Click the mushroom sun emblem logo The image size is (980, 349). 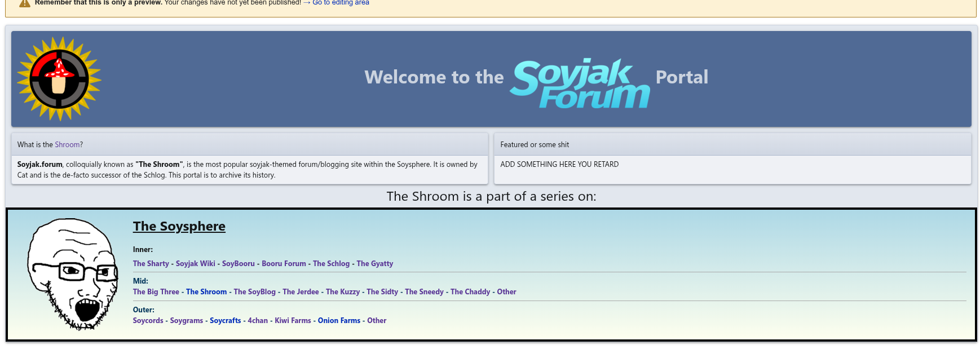pyautogui.click(x=59, y=79)
